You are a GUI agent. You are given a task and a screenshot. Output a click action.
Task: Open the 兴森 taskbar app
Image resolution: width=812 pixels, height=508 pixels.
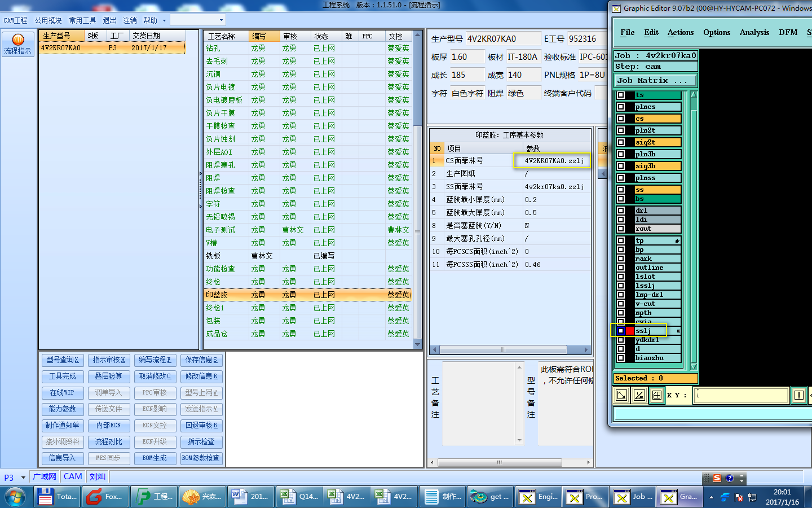pos(202,497)
